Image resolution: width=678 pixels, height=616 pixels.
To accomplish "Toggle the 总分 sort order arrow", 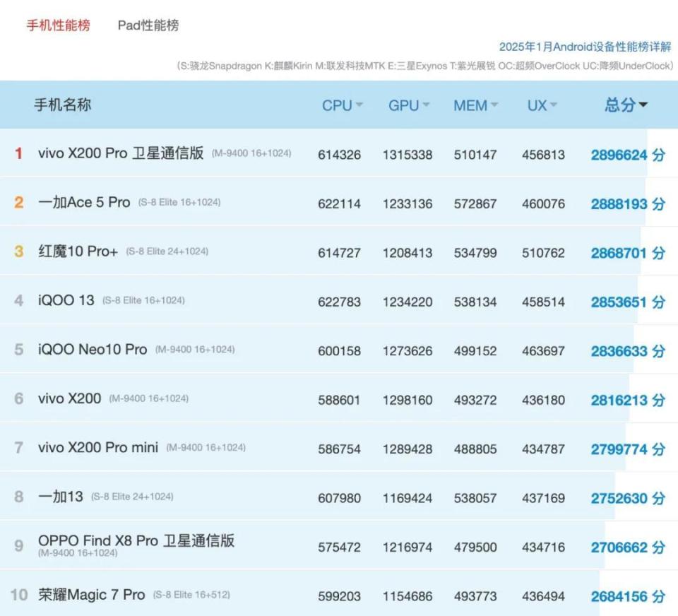I will click(x=643, y=105).
